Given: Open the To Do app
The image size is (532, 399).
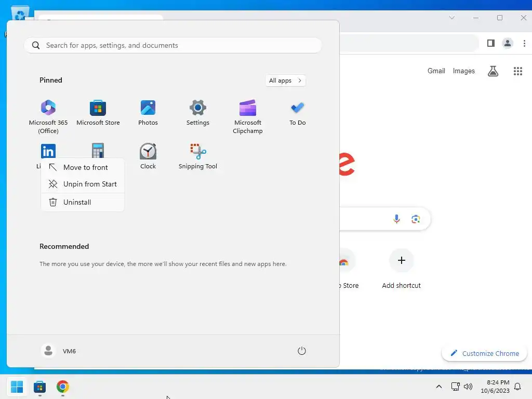Looking at the screenshot, I should pyautogui.click(x=298, y=113).
